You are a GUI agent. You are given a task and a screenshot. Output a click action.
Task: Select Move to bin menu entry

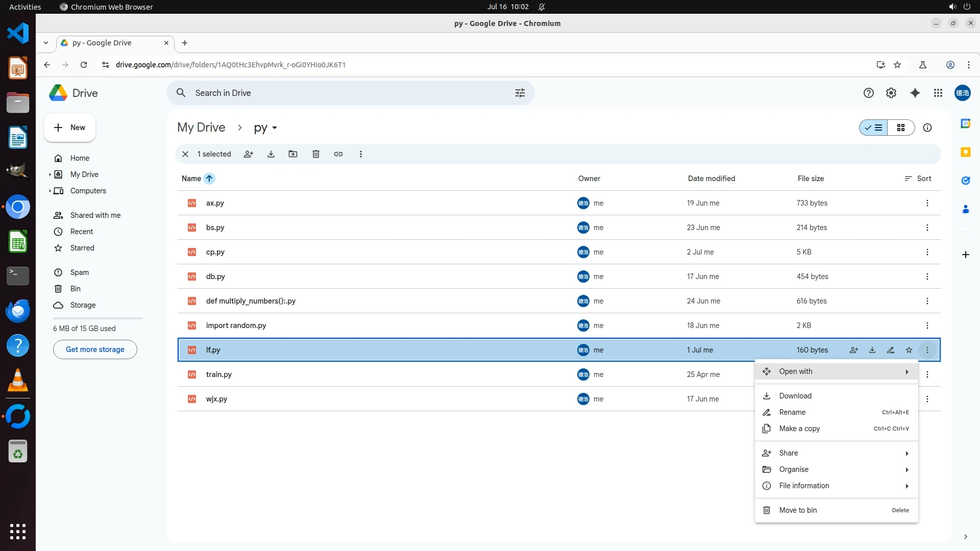tap(798, 510)
